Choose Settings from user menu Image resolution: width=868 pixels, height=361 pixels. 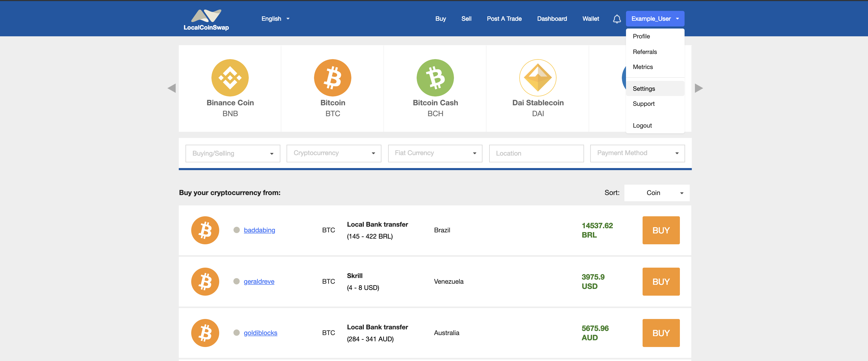655,88
